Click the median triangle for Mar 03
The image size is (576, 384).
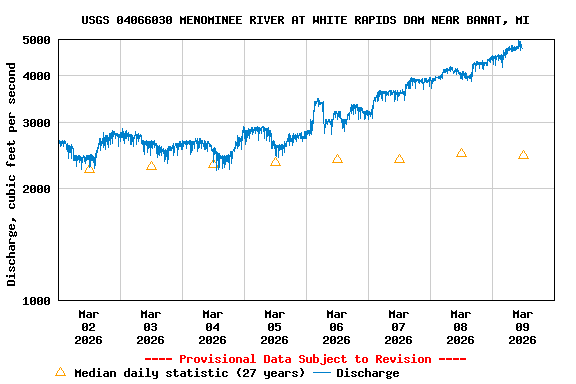[151, 166]
